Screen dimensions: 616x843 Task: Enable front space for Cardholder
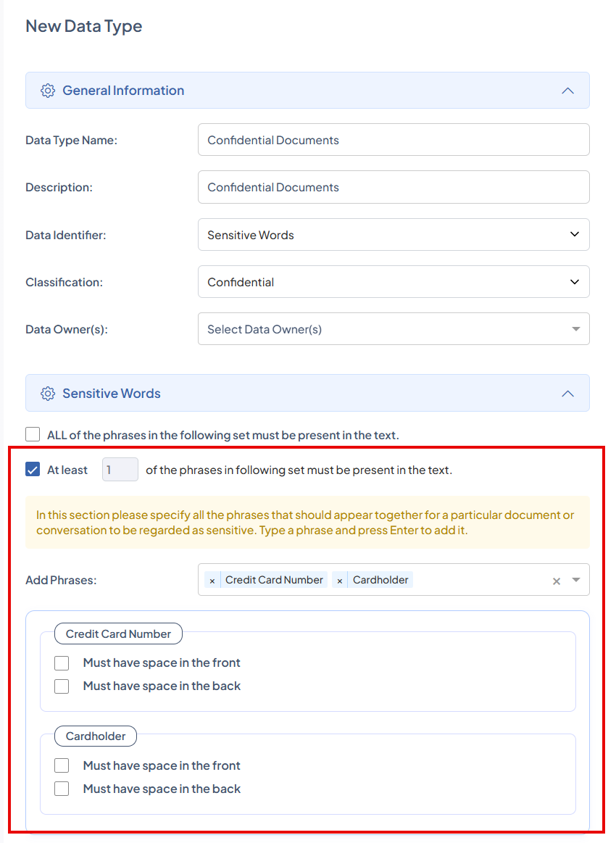(62, 765)
